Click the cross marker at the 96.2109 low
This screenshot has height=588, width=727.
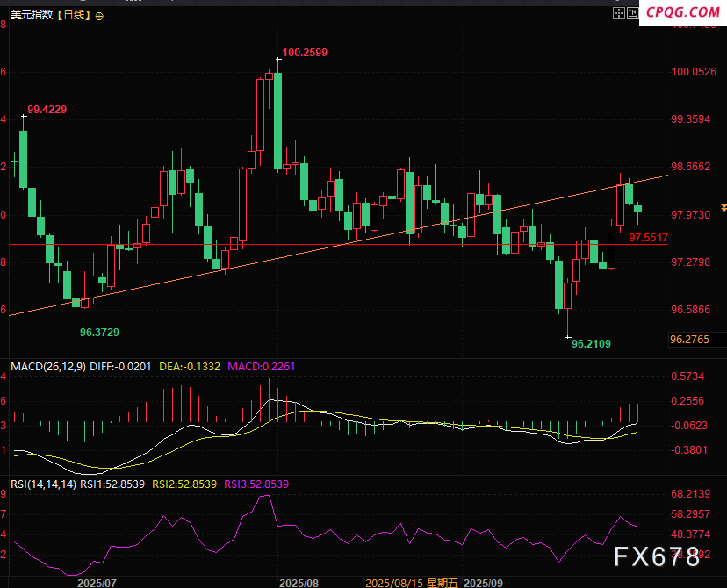[568, 337]
